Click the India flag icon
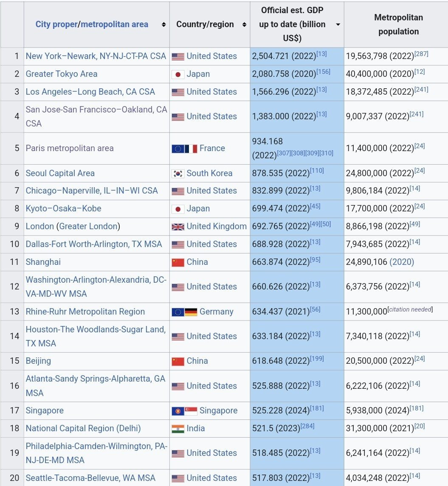The image size is (448, 486). click(178, 429)
